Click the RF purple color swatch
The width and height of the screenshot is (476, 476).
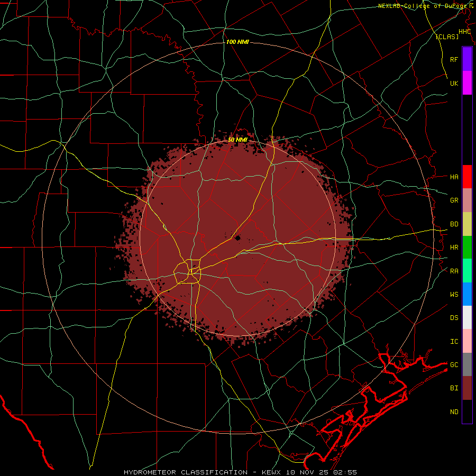click(467, 59)
